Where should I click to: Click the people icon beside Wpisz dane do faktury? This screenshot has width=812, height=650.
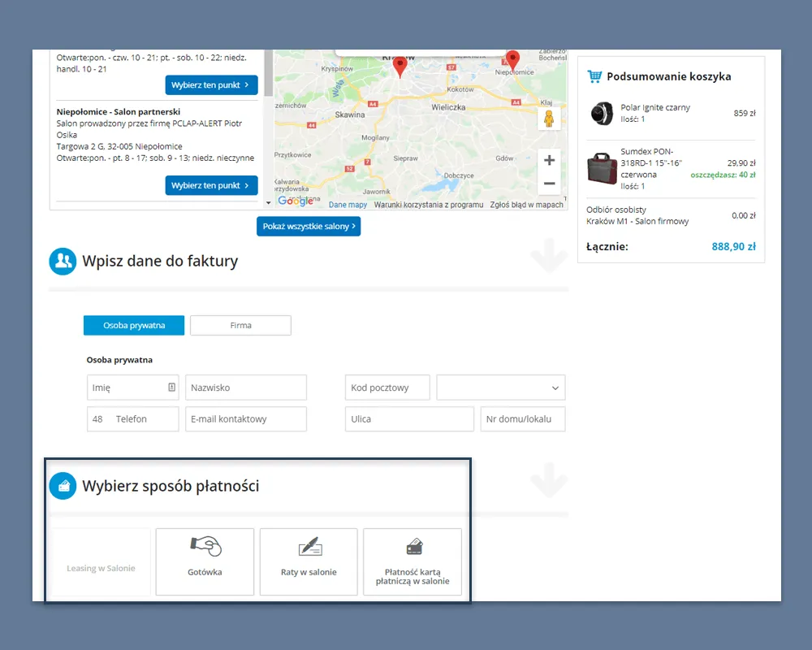(x=63, y=261)
